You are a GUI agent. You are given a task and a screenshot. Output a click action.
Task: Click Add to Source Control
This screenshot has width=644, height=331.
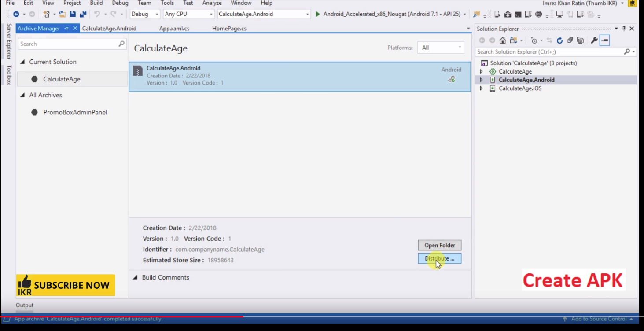(598, 319)
